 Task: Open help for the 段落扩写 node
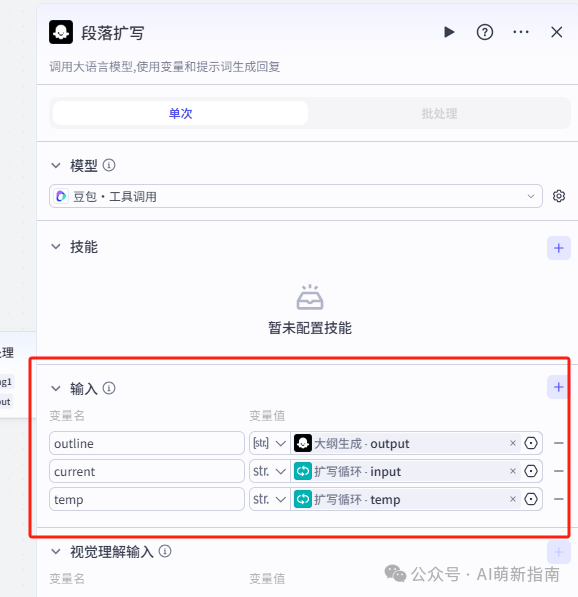(x=485, y=32)
